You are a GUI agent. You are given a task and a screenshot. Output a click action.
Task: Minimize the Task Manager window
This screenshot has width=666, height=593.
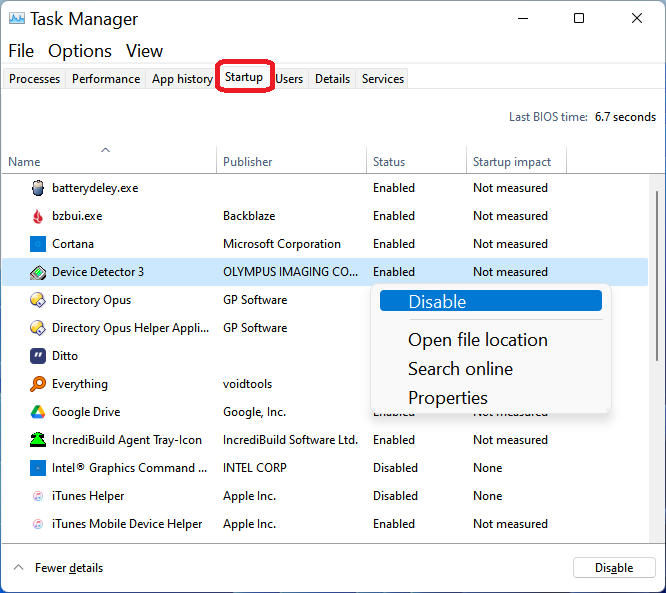523,18
